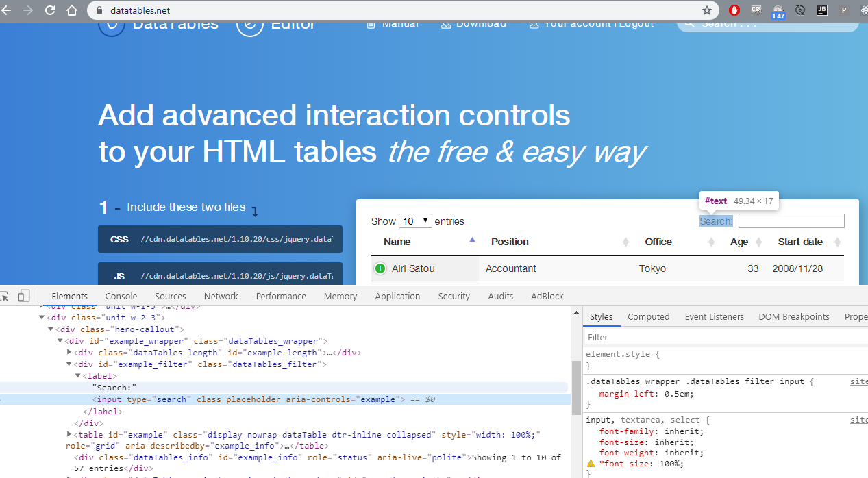Click the browser forward arrow
This screenshot has height=478, width=868.
click(x=28, y=10)
